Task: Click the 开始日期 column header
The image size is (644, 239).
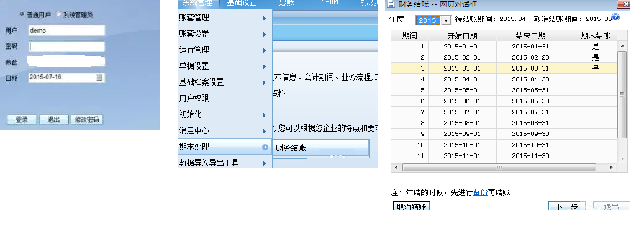Action: click(x=463, y=36)
